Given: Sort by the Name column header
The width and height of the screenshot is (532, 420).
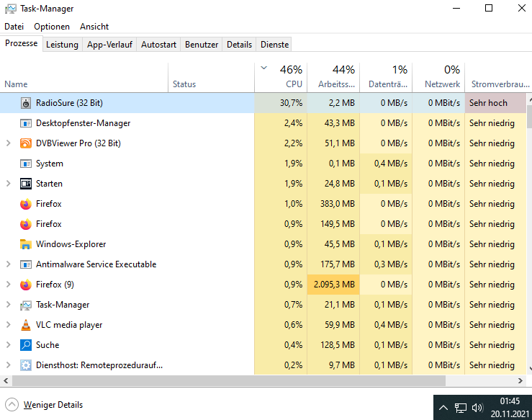Looking at the screenshot, I should (84, 77).
